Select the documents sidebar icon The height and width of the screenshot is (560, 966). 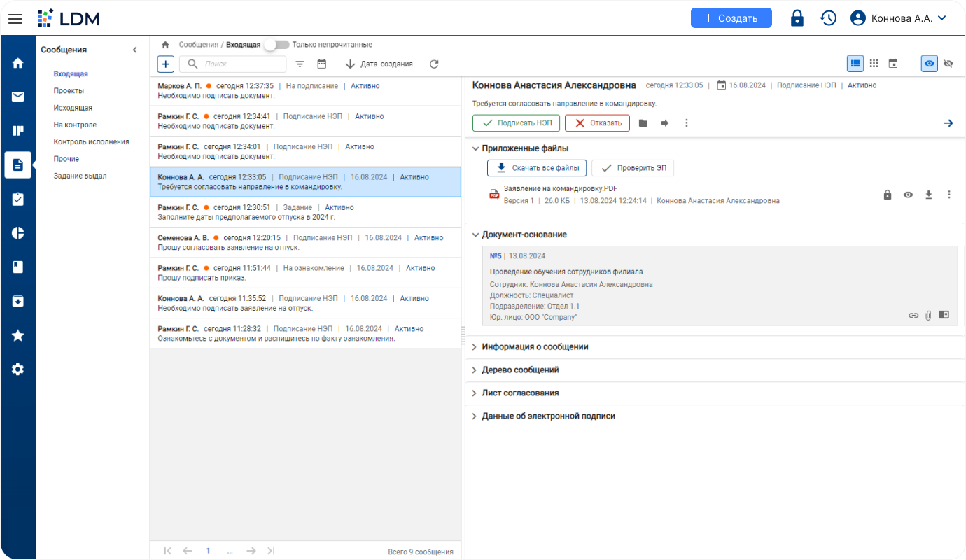18,165
